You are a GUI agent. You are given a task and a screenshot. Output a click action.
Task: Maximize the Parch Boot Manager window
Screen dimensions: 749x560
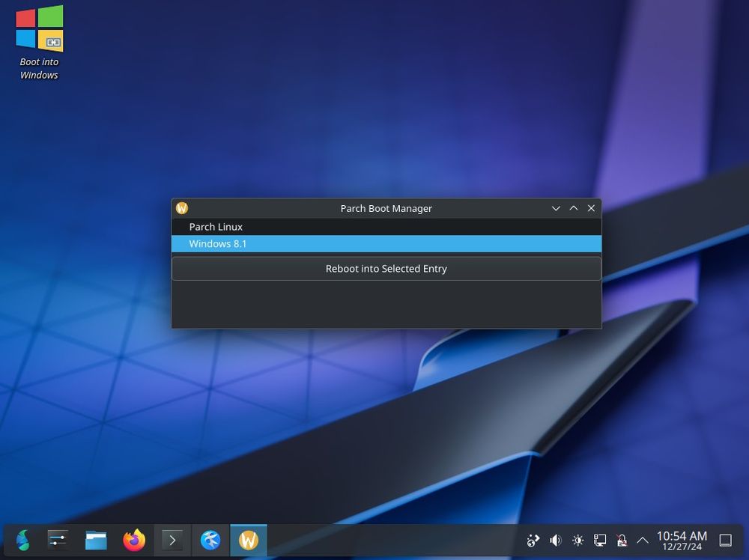click(573, 208)
